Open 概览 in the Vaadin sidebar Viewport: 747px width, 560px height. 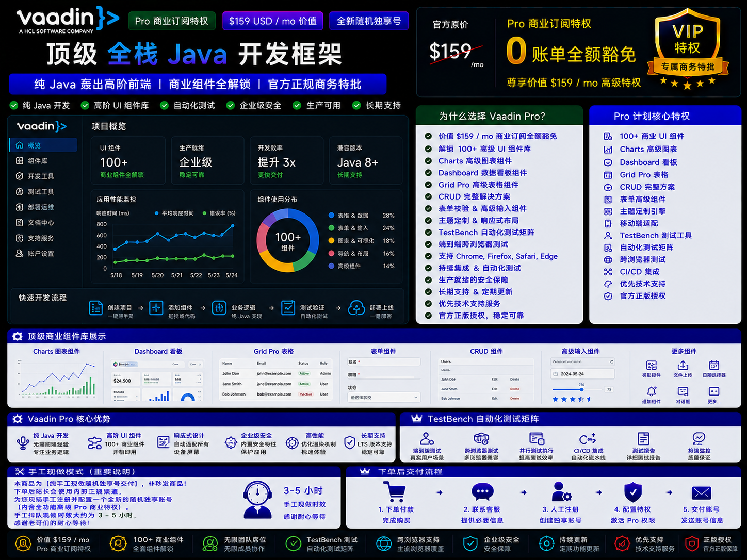tap(43, 145)
